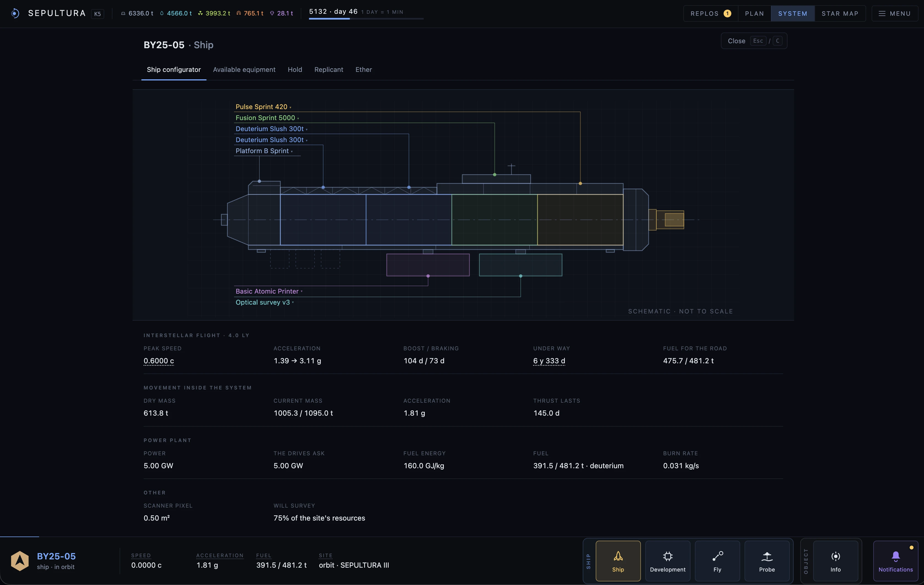
Task: Click the orbit · SEPULTURA III site text
Action: (354, 565)
